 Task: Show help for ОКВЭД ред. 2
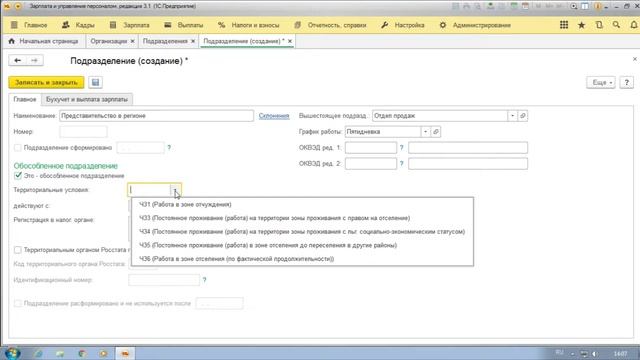pyautogui.click(x=401, y=164)
